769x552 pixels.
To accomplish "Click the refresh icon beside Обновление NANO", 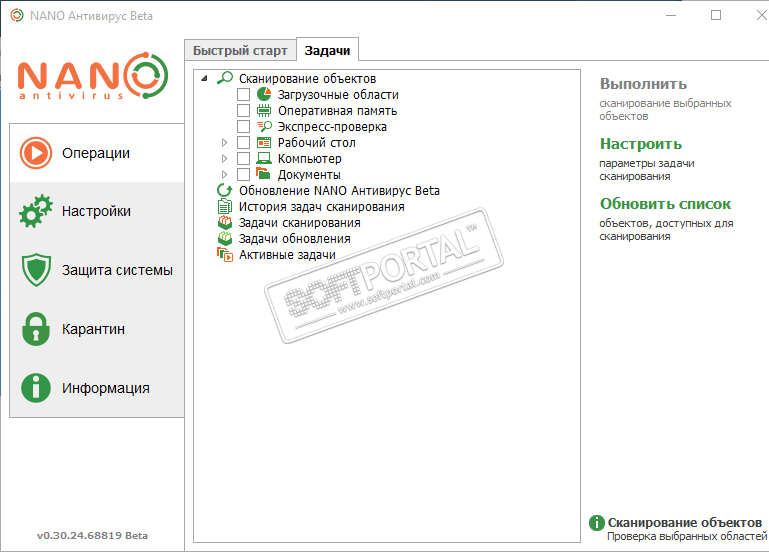I will coord(225,190).
